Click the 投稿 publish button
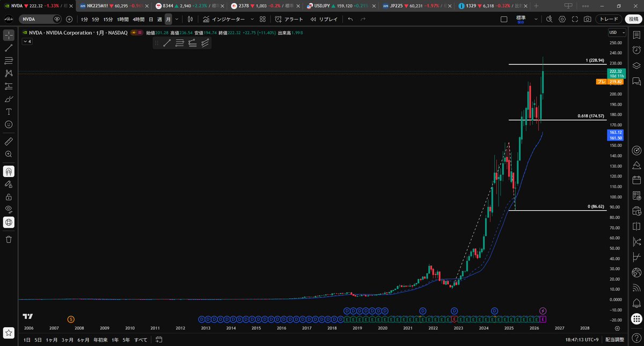The width and height of the screenshot is (644, 346). pyautogui.click(x=634, y=19)
